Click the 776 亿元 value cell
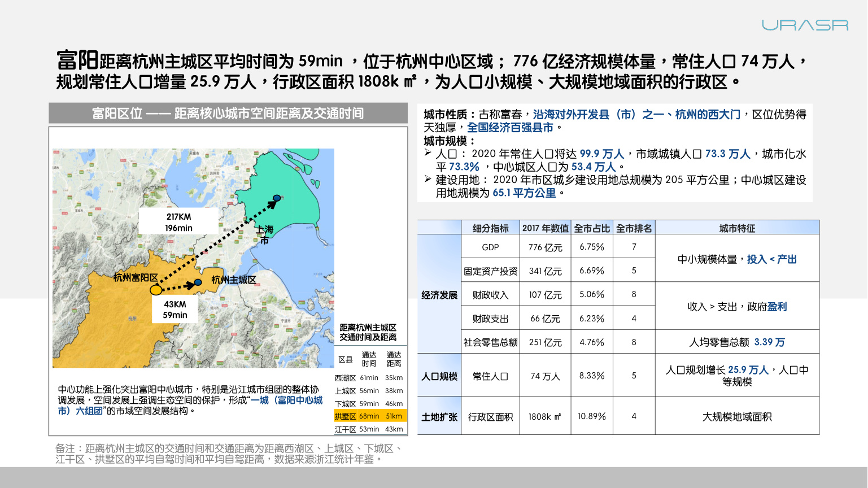868x488 pixels. 545,247
